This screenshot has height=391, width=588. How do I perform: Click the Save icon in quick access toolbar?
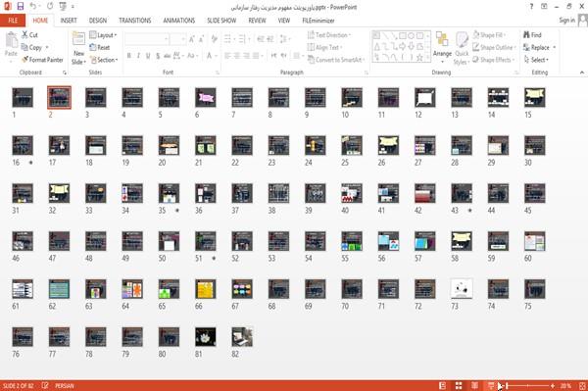pyautogui.click(x=21, y=7)
